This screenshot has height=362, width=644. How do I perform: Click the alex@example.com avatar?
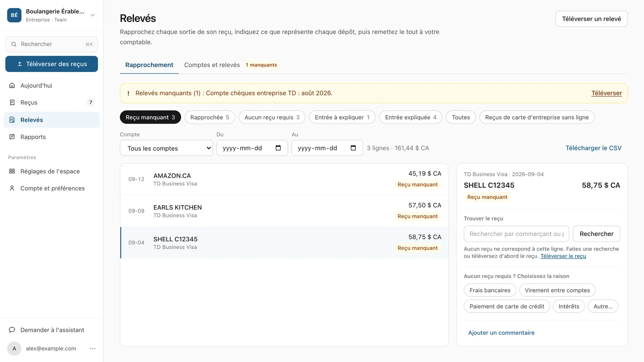click(x=14, y=349)
